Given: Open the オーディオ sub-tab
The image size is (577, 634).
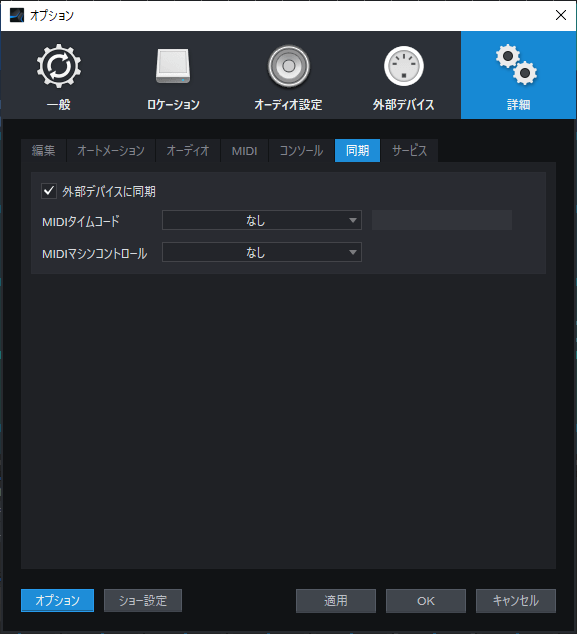Looking at the screenshot, I should tap(188, 150).
